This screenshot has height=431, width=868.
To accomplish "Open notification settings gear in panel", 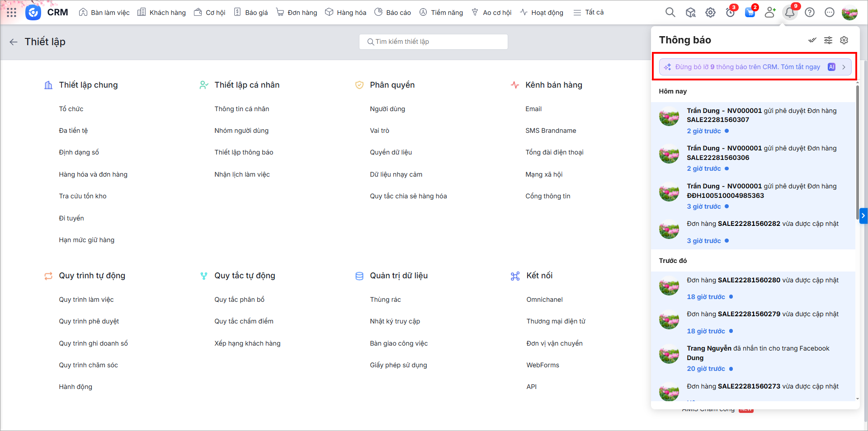I will pos(844,40).
